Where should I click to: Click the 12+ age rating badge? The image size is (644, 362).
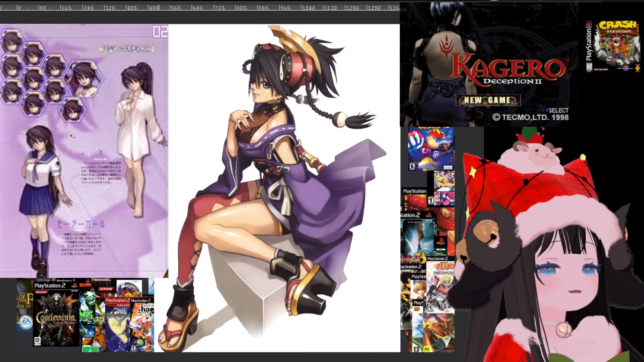tap(37, 341)
